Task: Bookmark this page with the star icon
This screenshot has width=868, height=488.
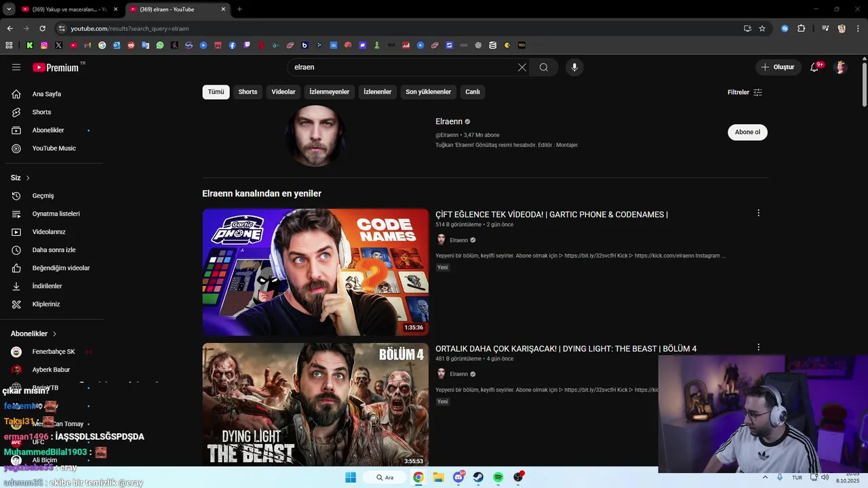Action: click(x=762, y=28)
